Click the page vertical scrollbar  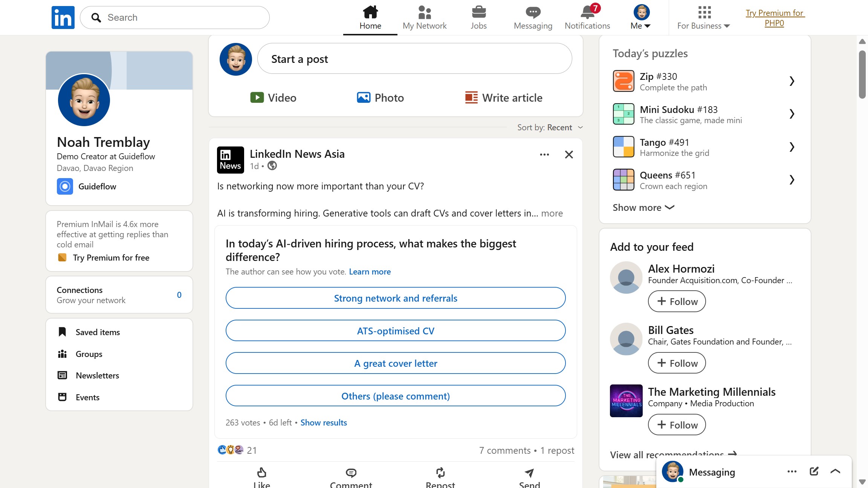(x=862, y=74)
